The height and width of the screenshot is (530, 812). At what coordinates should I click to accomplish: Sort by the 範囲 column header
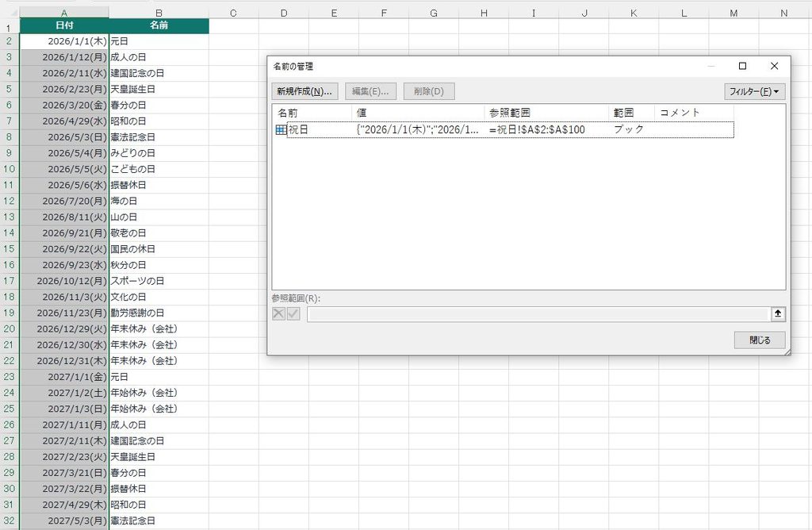pos(632,113)
